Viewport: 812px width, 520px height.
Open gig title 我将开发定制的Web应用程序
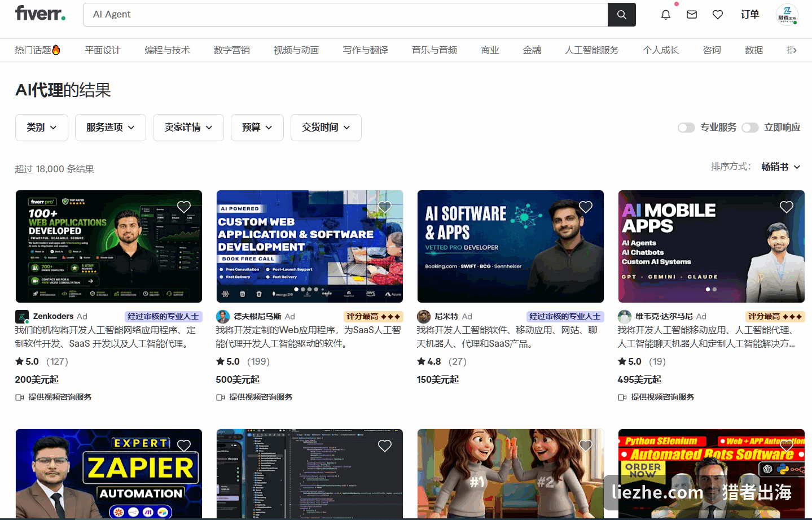coord(308,337)
